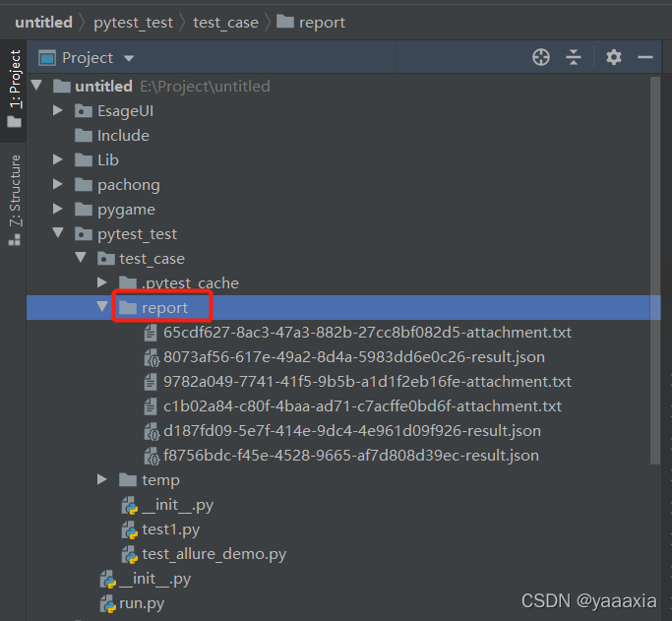This screenshot has height=621, width=672.
Task: Select the pygame folder name
Action: pyautogui.click(x=126, y=210)
